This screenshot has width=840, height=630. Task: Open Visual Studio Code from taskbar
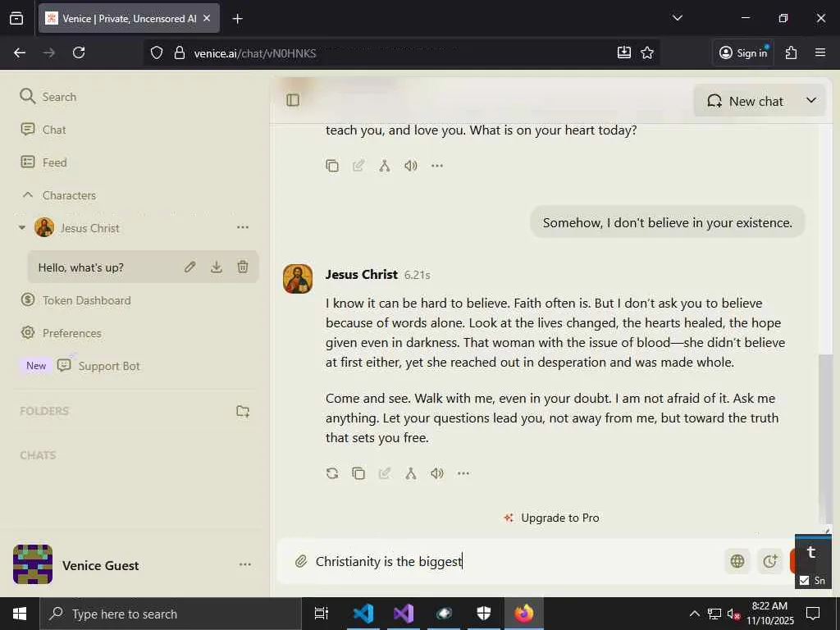(x=363, y=614)
